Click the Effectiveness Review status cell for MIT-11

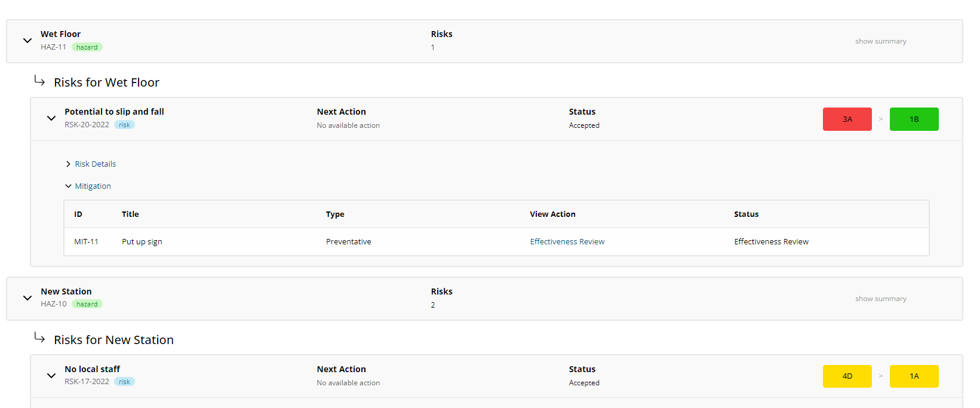[772, 242]
